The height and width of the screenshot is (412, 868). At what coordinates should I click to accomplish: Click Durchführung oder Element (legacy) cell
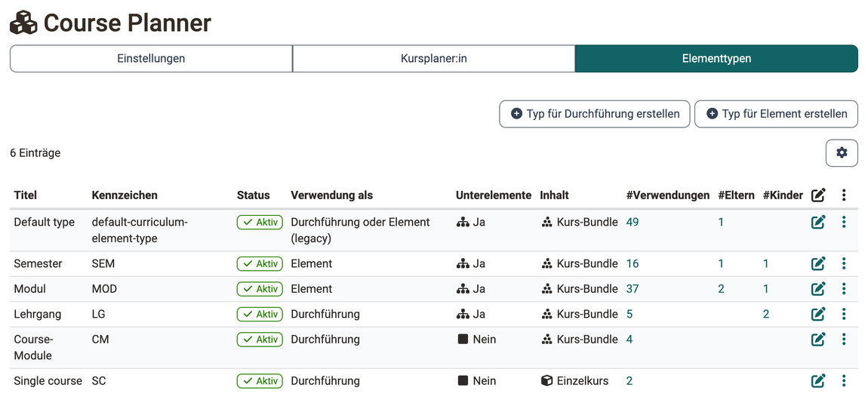pos(360,230)
